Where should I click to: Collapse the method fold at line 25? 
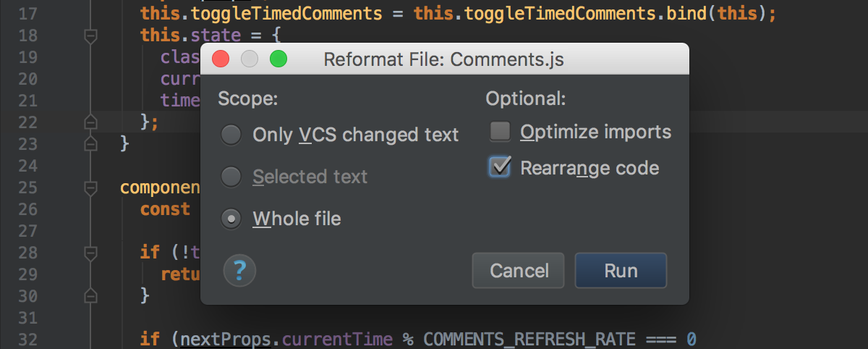click(x=90, y=188)
